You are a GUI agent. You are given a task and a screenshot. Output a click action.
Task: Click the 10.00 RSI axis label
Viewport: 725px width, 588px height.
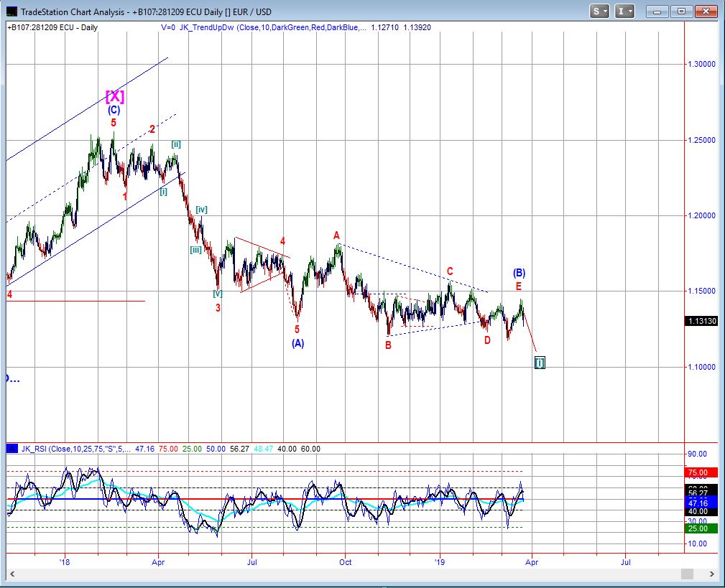(x=697, y=543)
